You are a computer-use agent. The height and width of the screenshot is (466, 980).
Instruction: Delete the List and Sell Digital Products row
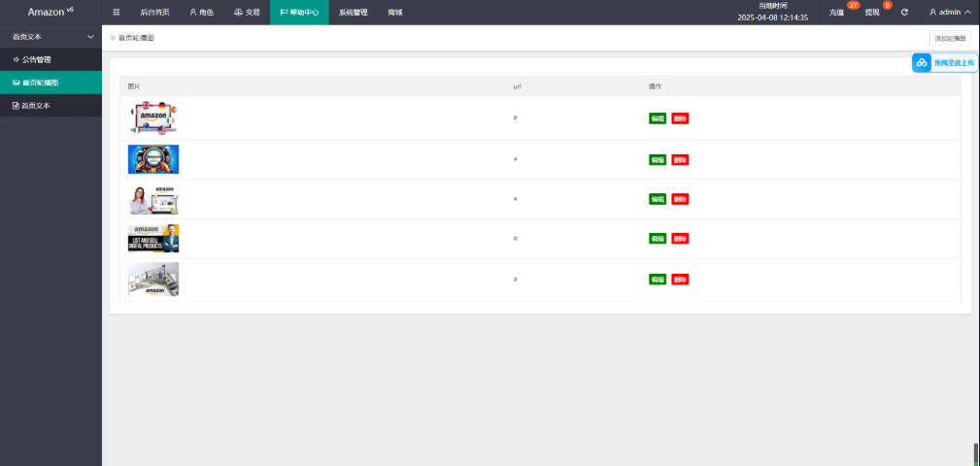pos(680,239)
